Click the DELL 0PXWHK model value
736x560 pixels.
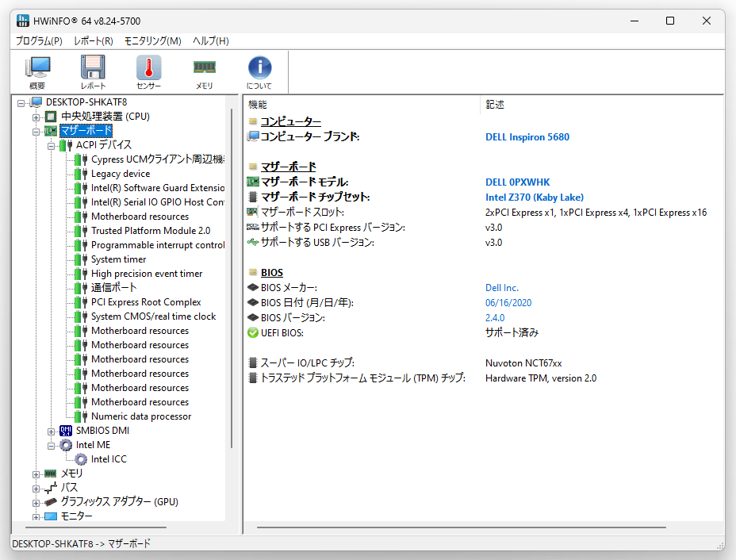(517, 182)
